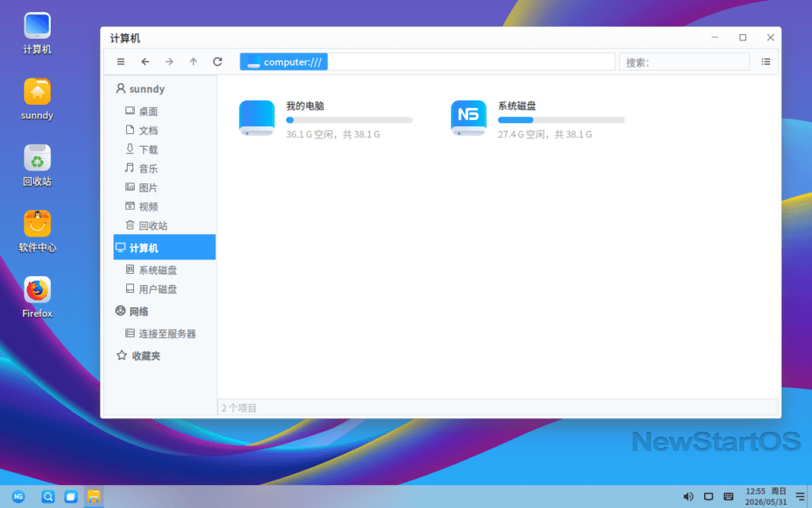
Task: Click the show desktop taskbar icon
Action: tap(71, 497)
